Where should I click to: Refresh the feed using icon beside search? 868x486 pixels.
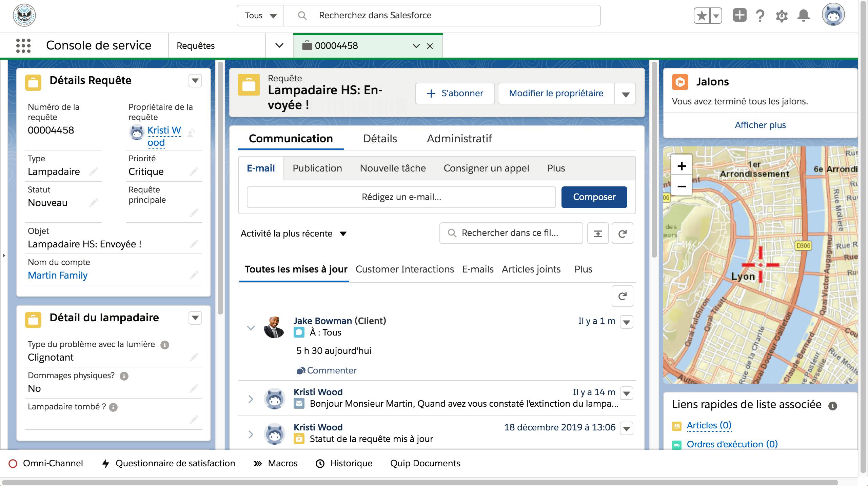point(622,233)
